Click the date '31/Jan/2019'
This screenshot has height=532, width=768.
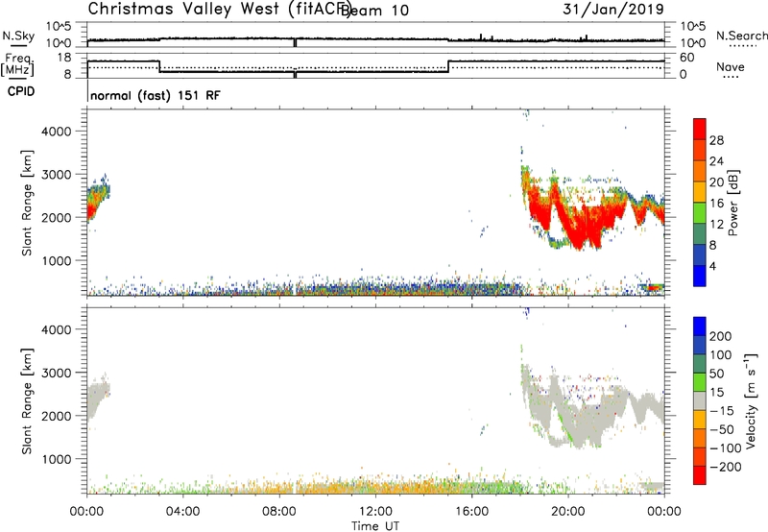point(613,9)
